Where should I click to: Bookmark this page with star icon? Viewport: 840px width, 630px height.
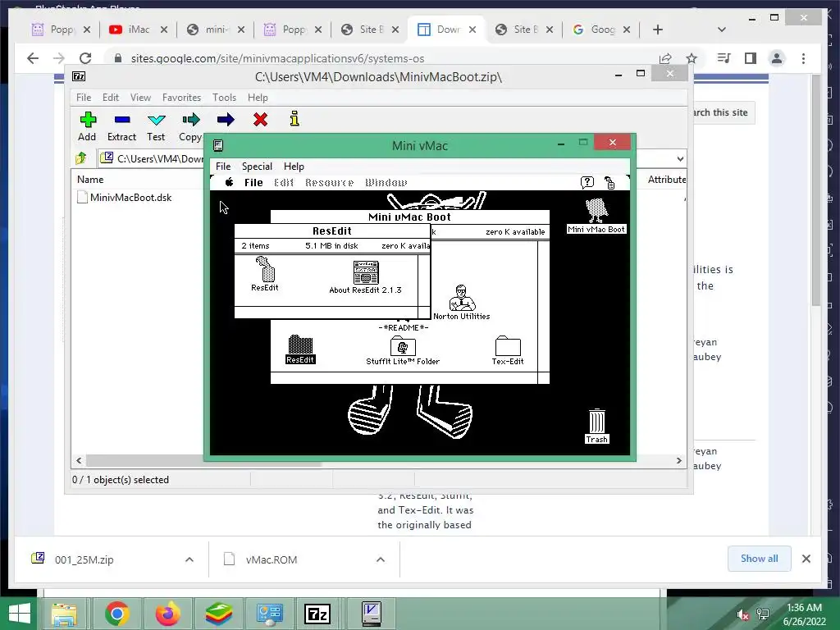pos(692,58)
